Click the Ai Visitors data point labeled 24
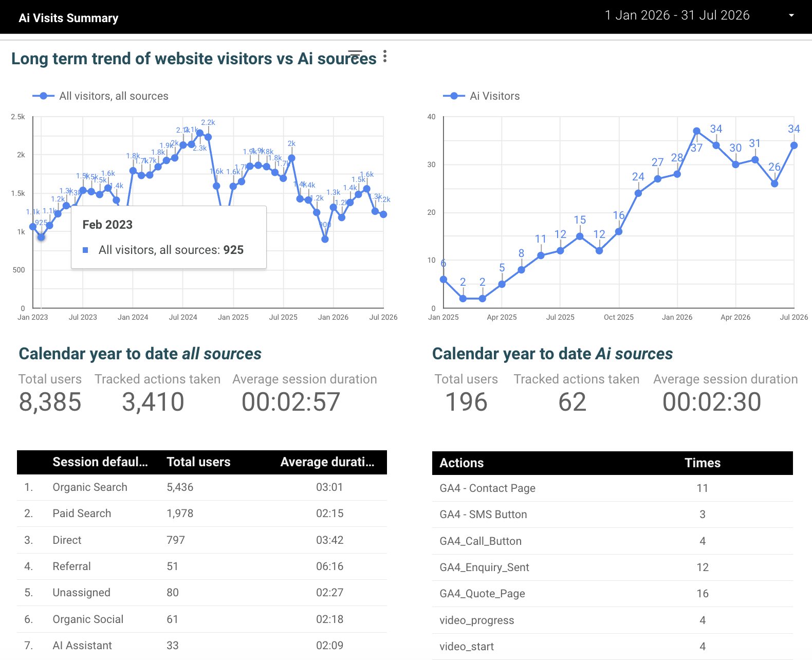This screenshot has width=812, height=660. [x=638, y=193]
